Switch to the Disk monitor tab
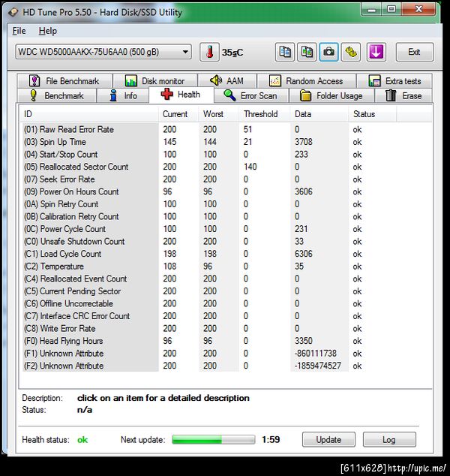 [155, 81]
